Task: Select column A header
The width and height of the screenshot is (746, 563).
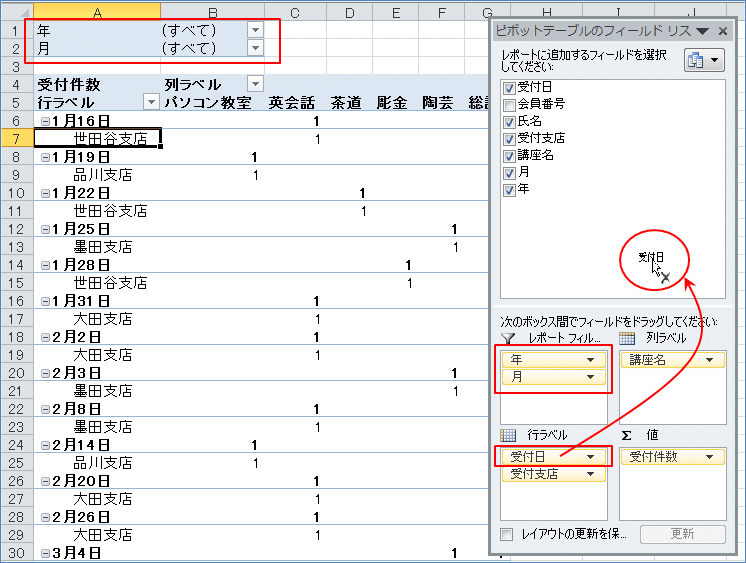Action: (97, 12)
